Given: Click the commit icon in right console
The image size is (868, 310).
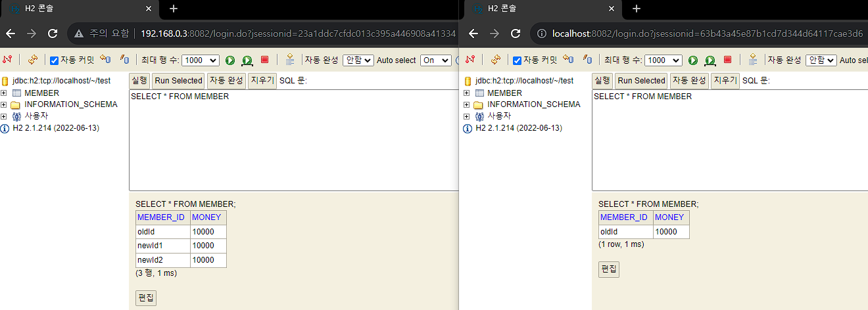Looking at the screenshot, I should pos(587,60).
